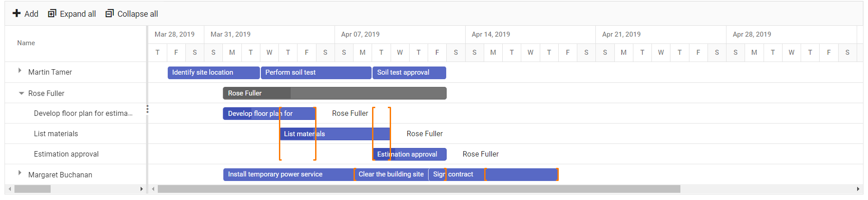Click the Rose Fuller gray summary bar

click(335, 93)
